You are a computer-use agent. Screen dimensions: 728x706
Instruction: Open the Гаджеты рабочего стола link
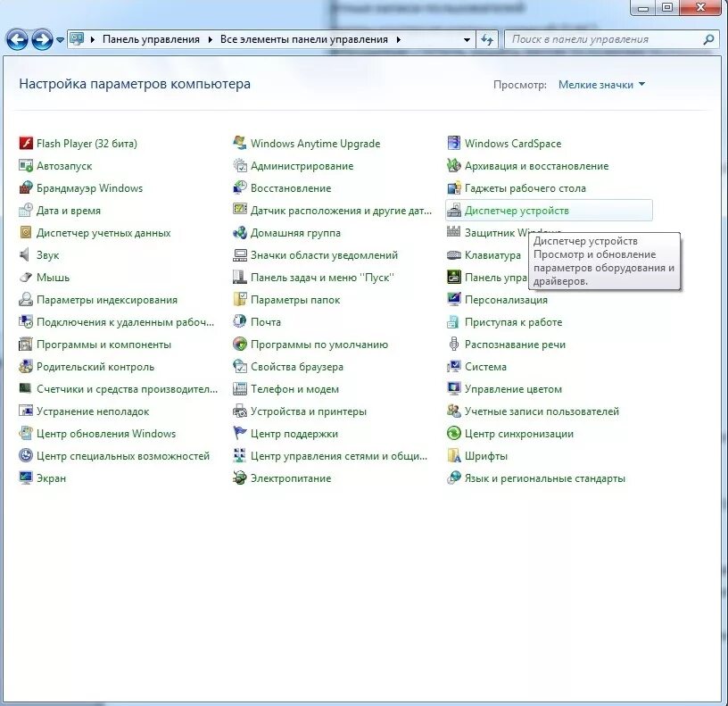pyautogui.click(x=525, y=188)
